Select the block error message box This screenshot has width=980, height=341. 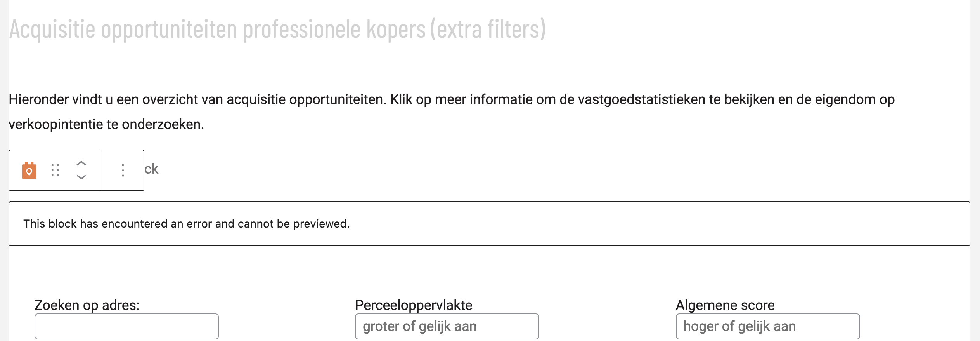pos(489,224)
